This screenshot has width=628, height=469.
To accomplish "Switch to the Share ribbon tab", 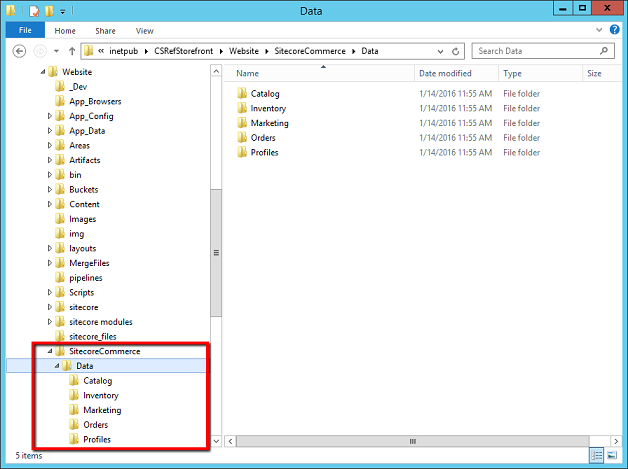I will point(105,31).
